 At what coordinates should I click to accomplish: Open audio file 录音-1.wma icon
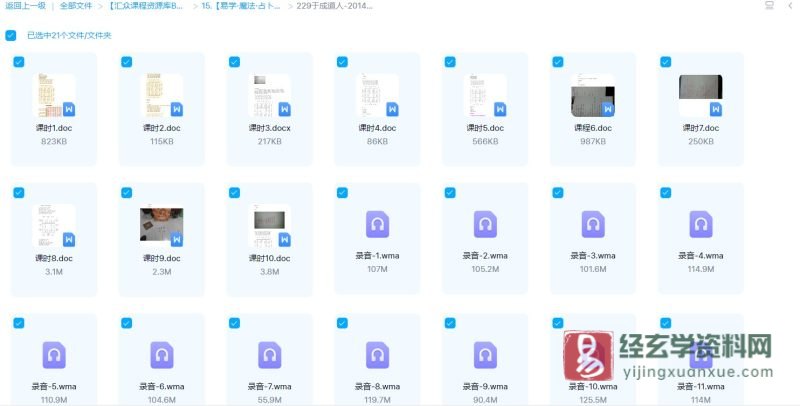click(378, 224)
